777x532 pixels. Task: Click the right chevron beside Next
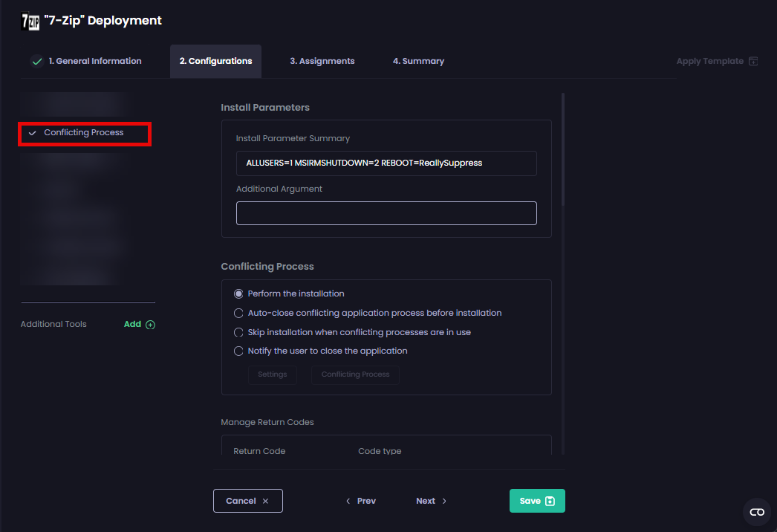[x=444, y=500]
